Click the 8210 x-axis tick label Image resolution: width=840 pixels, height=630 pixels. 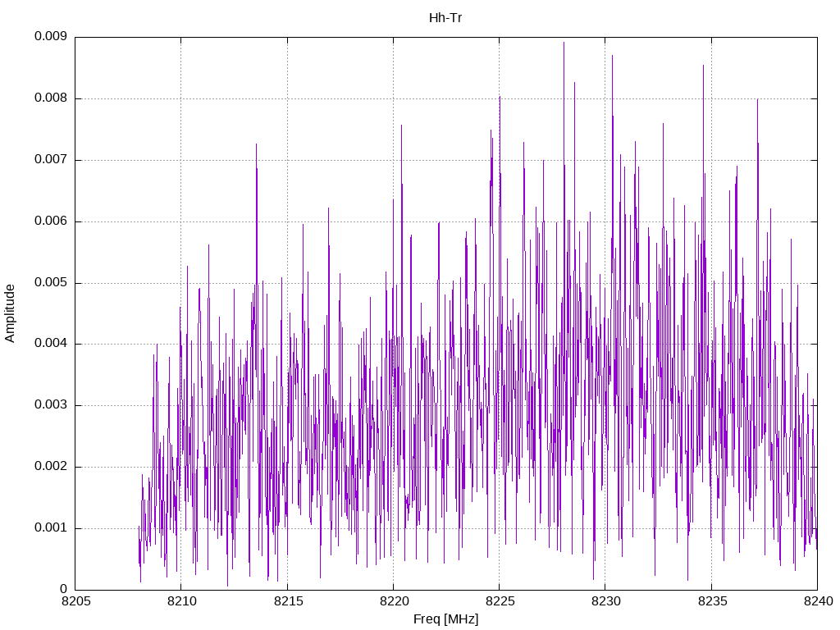[182, 601]
